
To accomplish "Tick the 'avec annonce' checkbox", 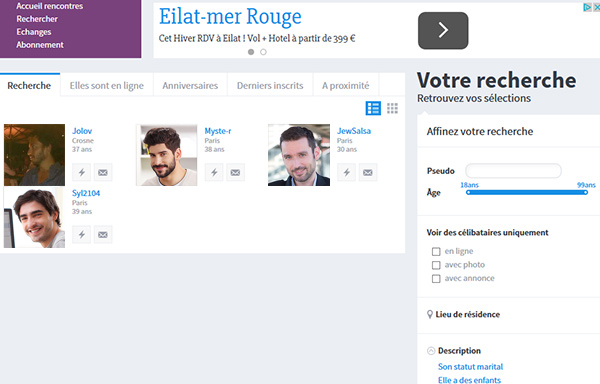I will (436, 278).
